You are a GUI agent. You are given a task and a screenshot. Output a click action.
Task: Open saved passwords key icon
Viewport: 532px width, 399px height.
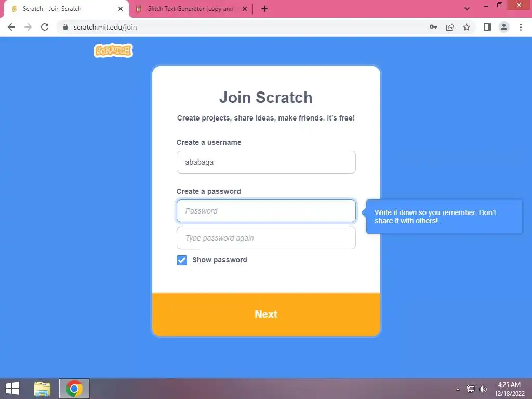pos(433,27)
